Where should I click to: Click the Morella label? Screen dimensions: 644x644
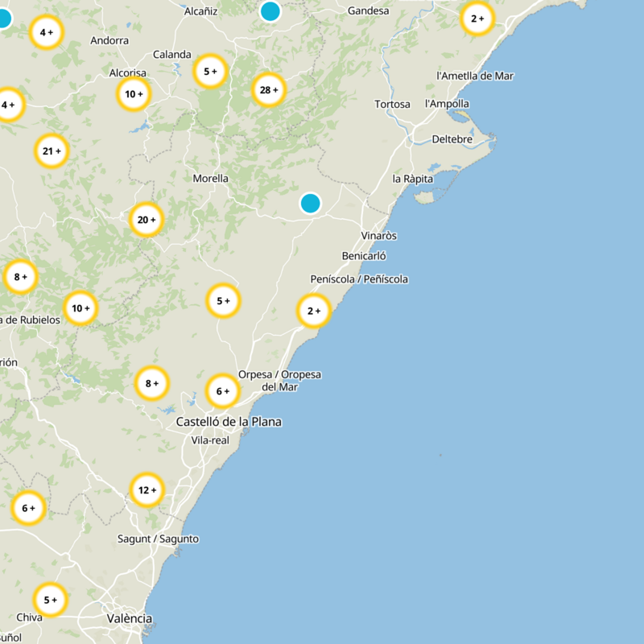211,179
